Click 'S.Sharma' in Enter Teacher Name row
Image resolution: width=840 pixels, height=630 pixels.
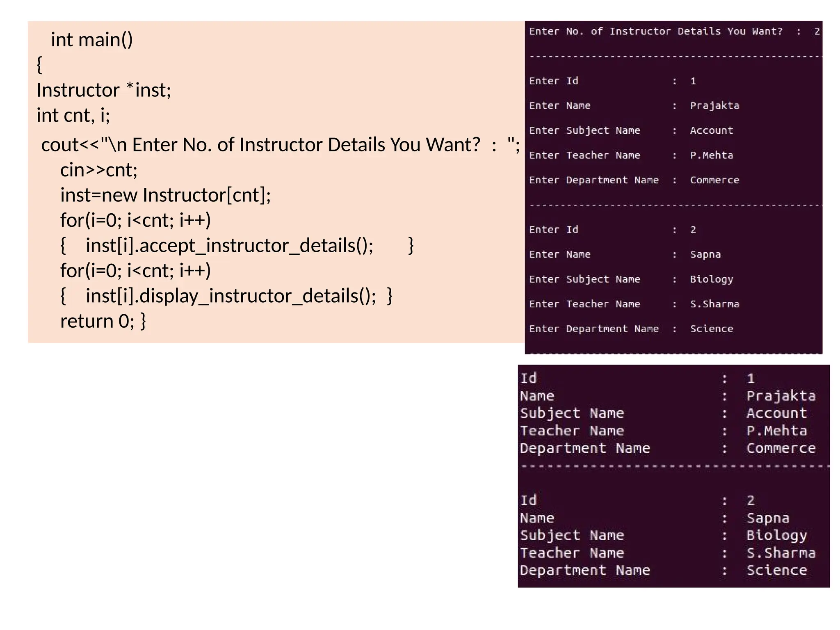click(714, 304)
